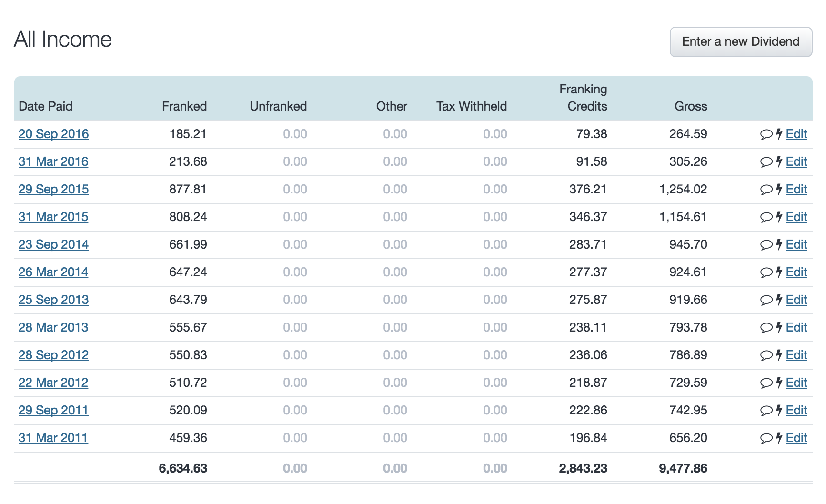This screenshot has height=504, width=826.
Task: Click the Tax Withheld column header
Action: pos(471,106)
